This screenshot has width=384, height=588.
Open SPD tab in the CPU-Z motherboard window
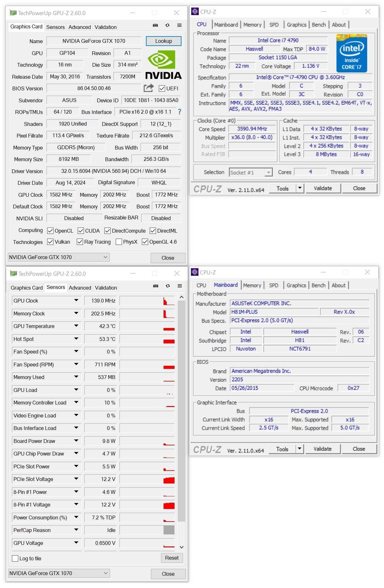click(274, 285)
